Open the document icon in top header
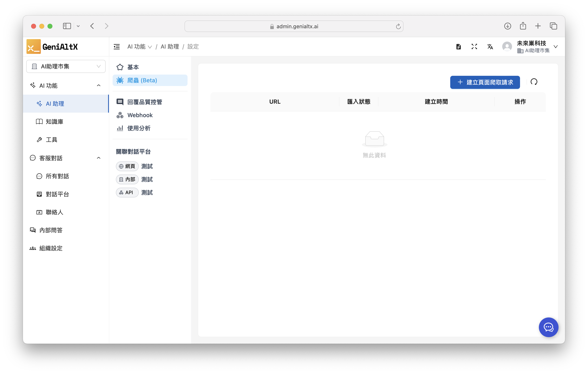Viewport: 588px width, 374px height. click(x=458, y=47)
